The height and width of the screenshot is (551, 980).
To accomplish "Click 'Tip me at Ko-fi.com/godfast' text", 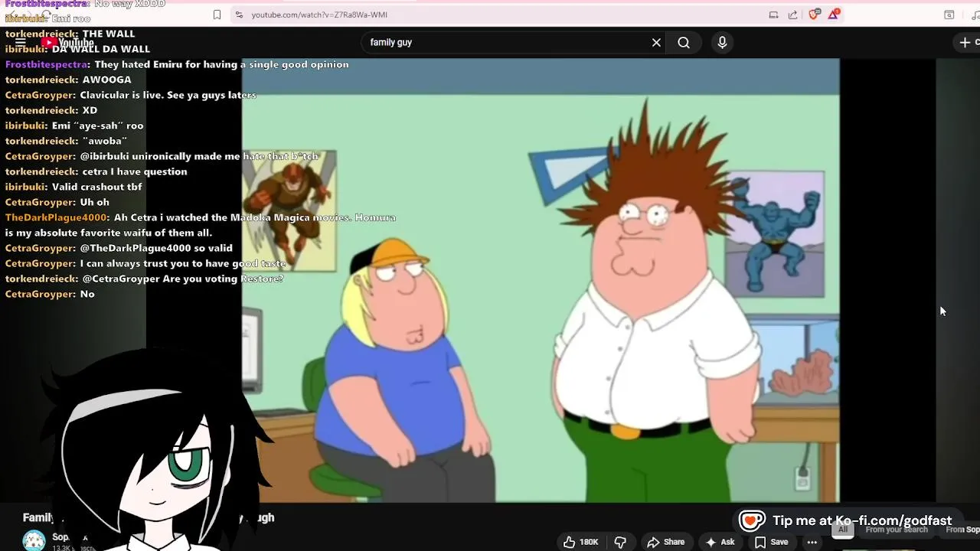I will (862, 520).
